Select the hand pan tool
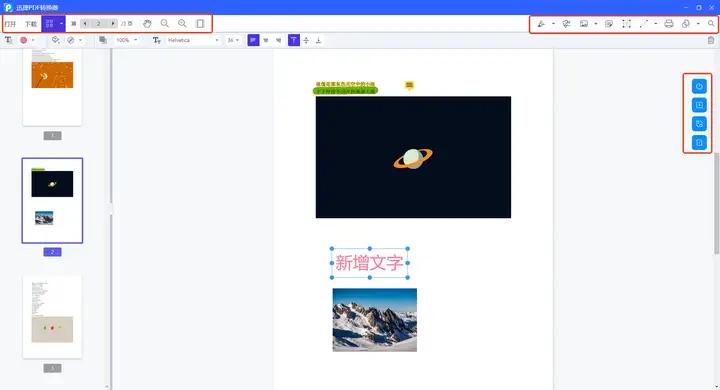 [147, 23]
